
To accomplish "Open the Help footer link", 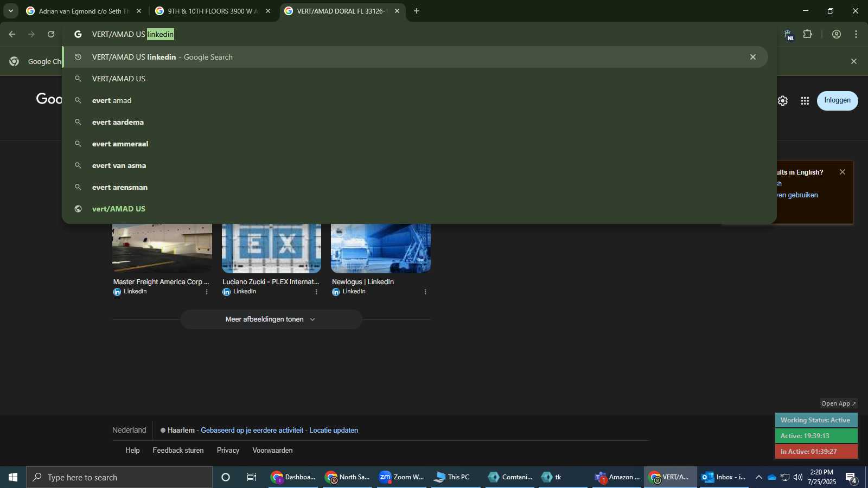I will 132,451.
